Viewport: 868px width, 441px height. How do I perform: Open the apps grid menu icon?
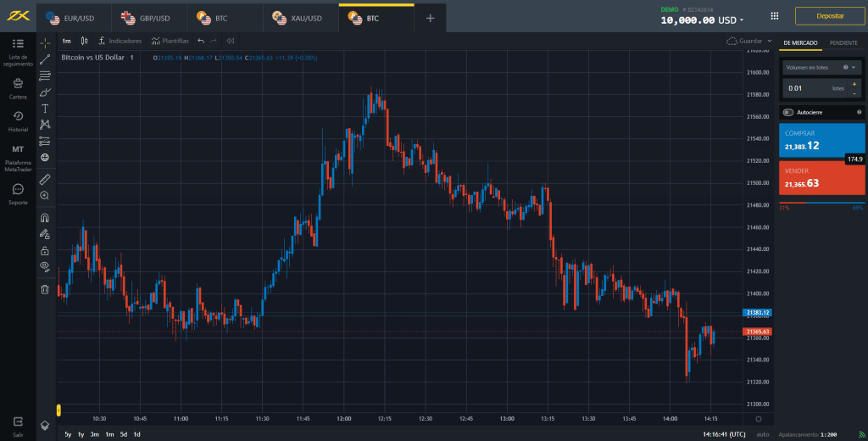click(x=774, y=16)
